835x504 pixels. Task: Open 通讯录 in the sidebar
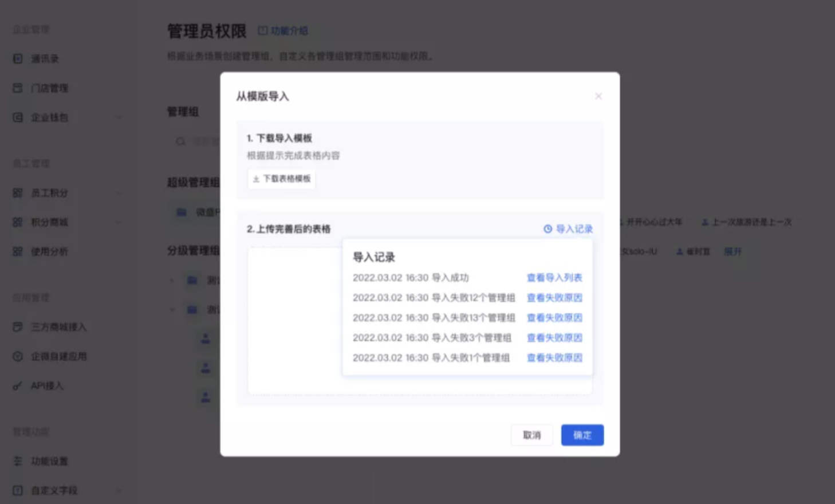pos(45,58)
